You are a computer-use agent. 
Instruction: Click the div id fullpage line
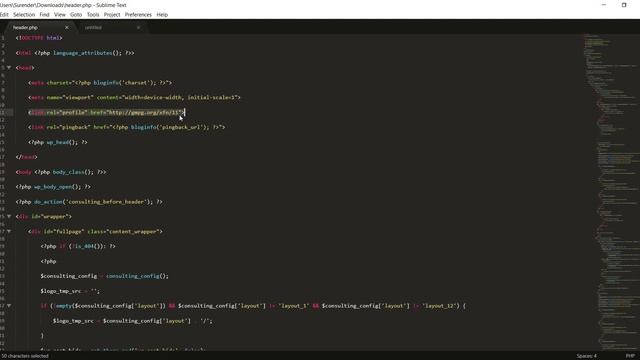point(96,231)
